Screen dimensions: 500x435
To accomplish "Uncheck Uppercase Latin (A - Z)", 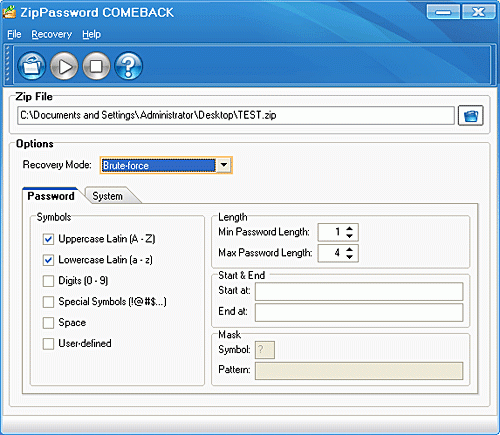I will (x=48, y=239).
